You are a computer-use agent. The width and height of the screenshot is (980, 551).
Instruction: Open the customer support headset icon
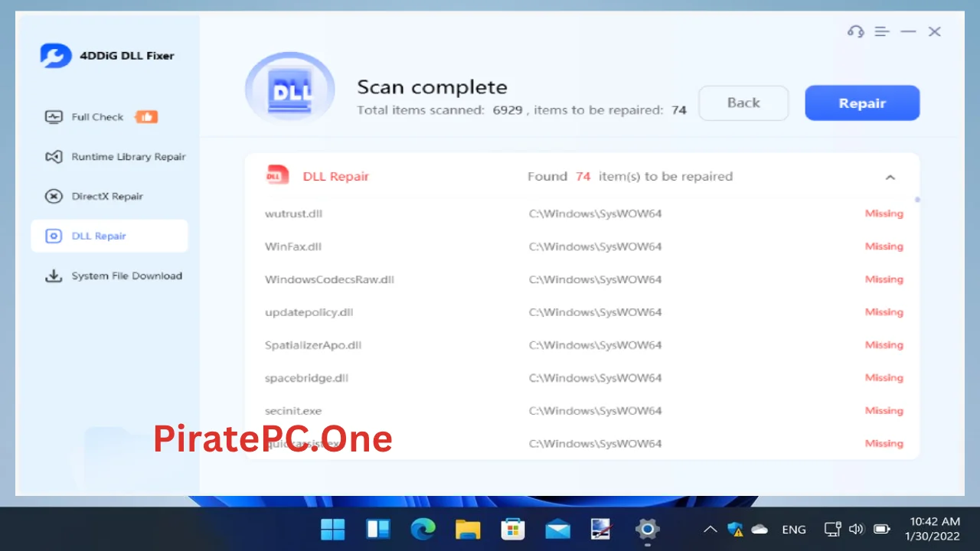(855, 31)
